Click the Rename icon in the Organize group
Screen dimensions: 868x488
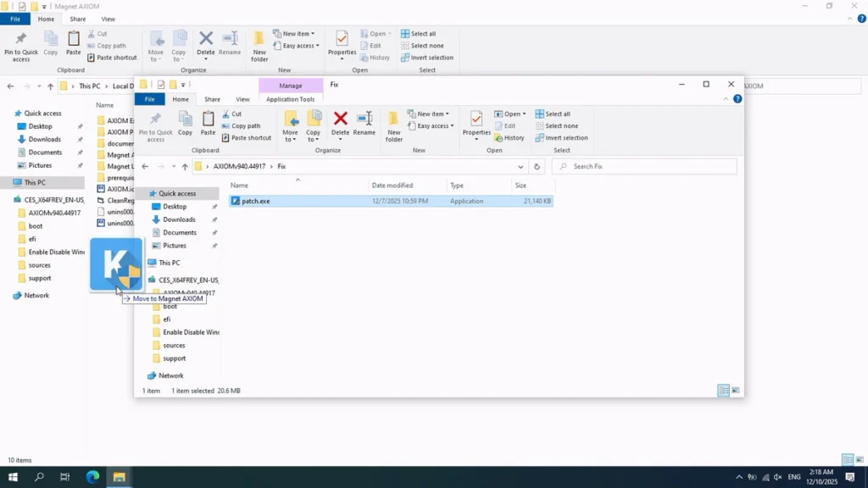(x=364, y=123)
